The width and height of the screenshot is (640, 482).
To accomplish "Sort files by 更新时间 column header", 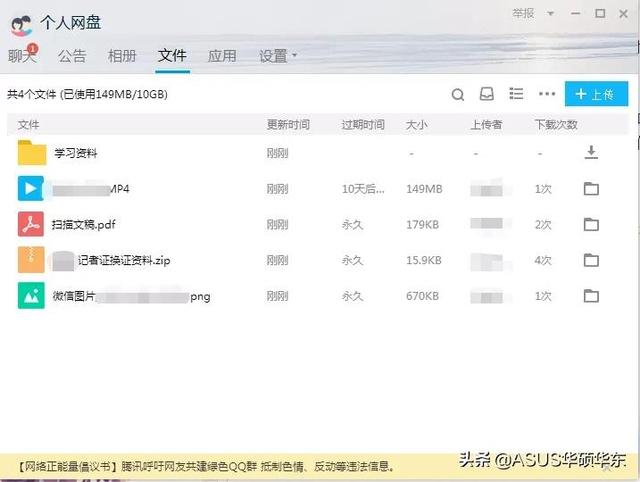I will pyautogui.click(x=288, y=125).
